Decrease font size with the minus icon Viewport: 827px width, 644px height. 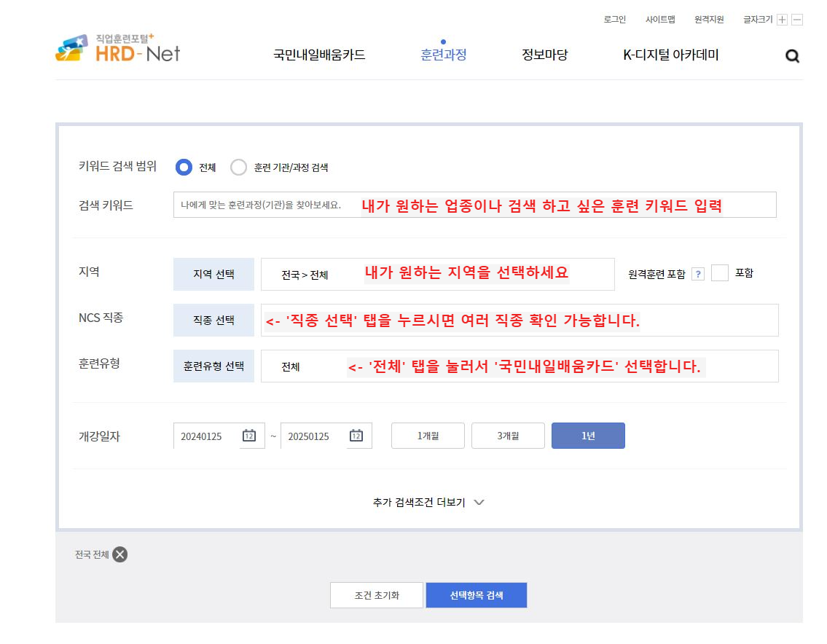pyautogui.click(x=796, y=19)
